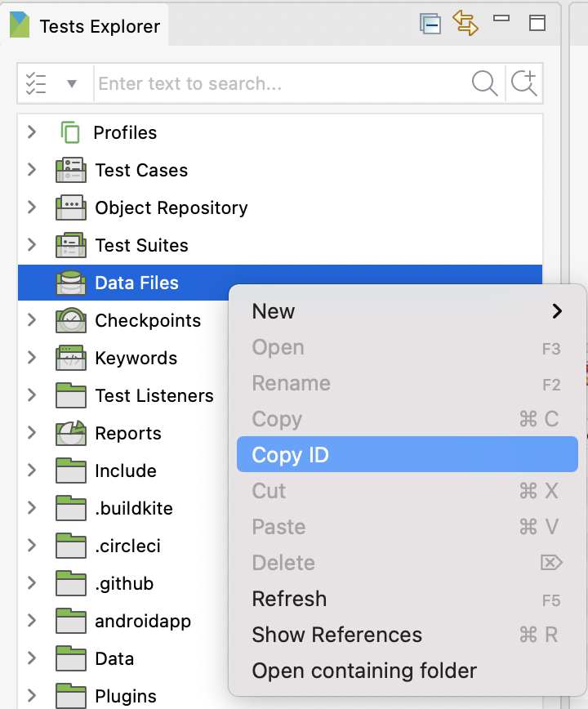Click the search text input field

click(278, 83)
